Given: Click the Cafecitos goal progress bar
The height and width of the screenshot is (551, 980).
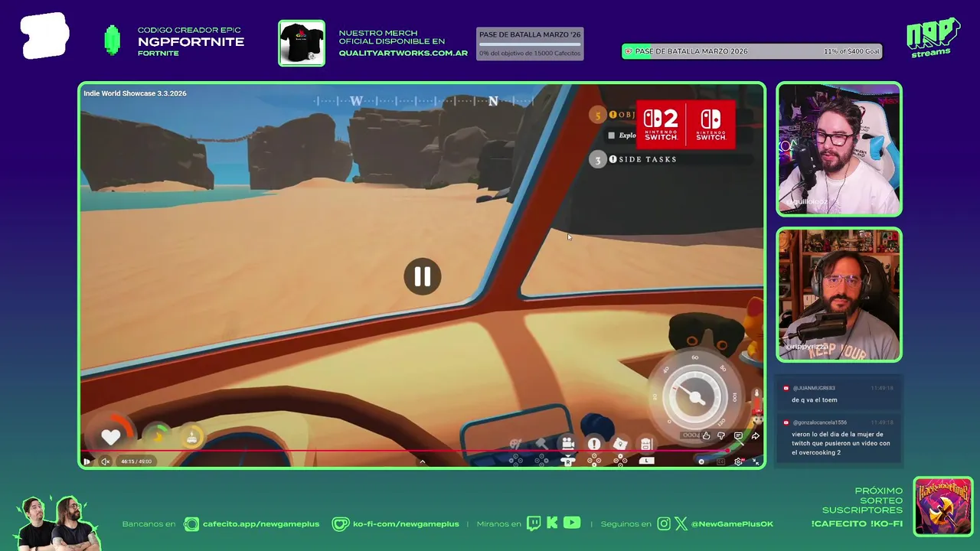Looking at the screenshot, I should [x=530, y=43].
